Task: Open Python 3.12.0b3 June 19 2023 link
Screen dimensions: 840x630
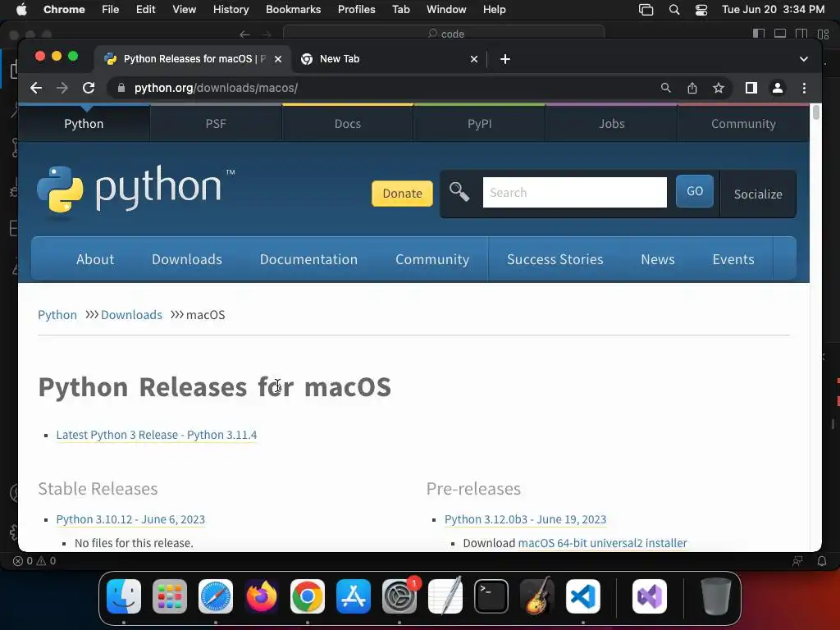Action: 526,519
